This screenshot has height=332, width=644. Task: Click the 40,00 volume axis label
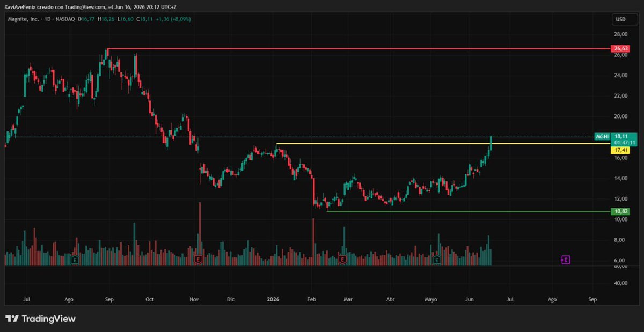point(620,283)
